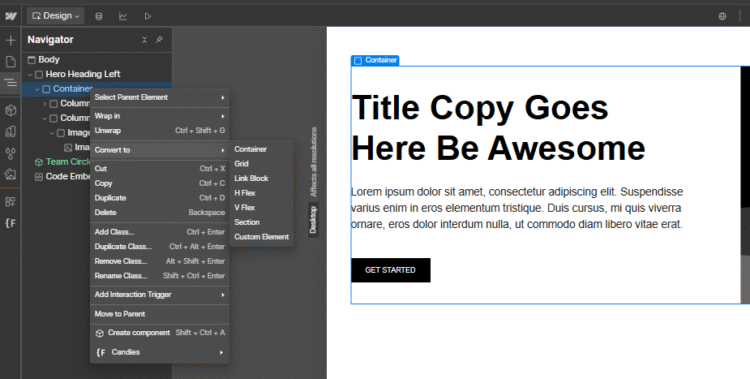Click the Container label tag on canvas

click(x=375, y=60)
